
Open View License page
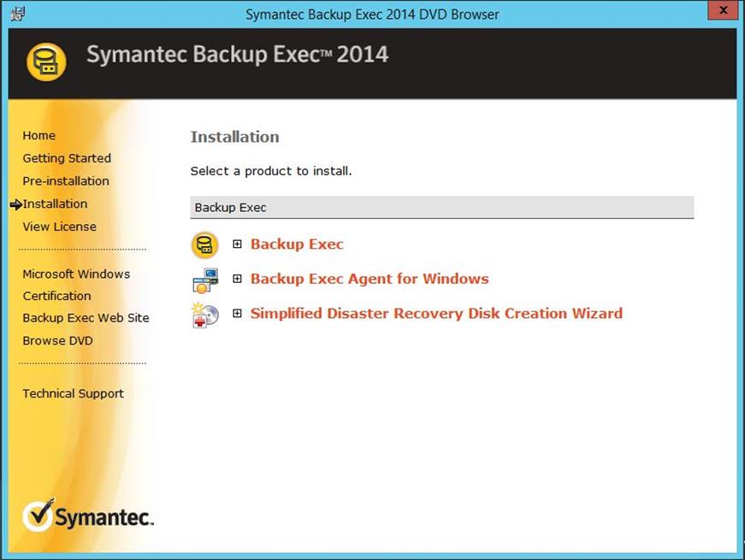[59, 227]
